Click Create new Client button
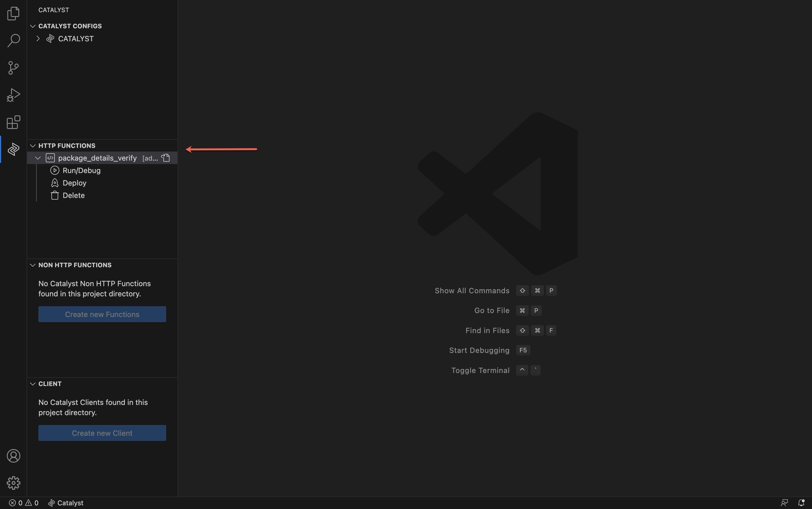 pos(101,433)
